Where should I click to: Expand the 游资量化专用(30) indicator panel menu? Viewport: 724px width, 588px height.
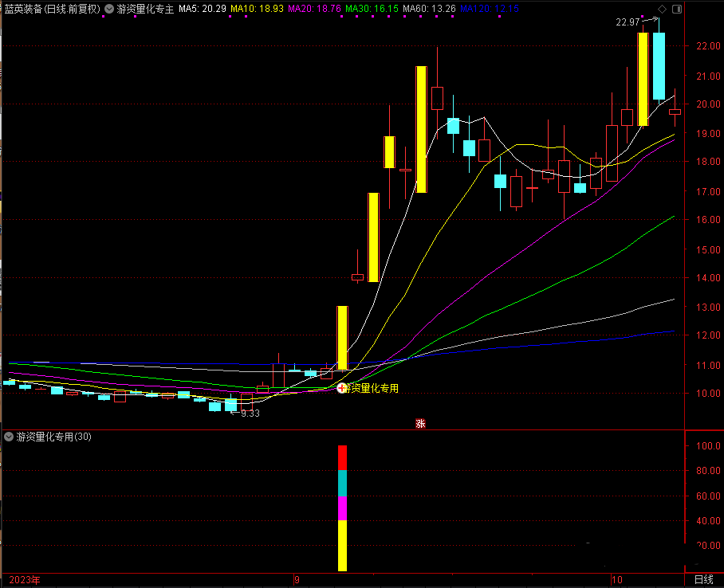click(9, 437)
